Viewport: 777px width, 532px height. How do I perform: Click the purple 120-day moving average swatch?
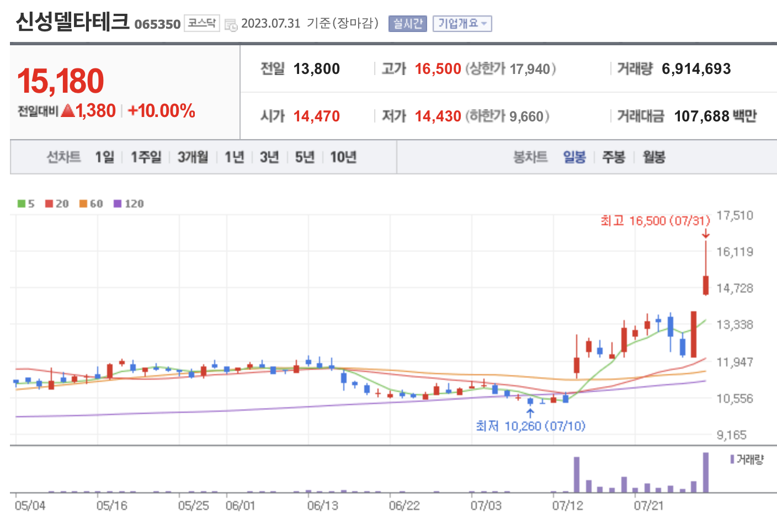(x=118, y=204)
